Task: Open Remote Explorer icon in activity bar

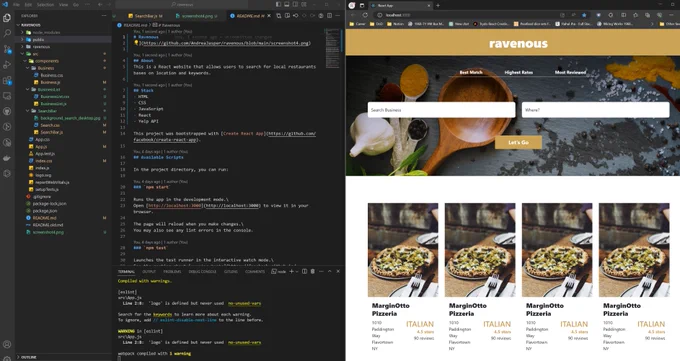Action: pyautogui.click(x=7, y=96)
